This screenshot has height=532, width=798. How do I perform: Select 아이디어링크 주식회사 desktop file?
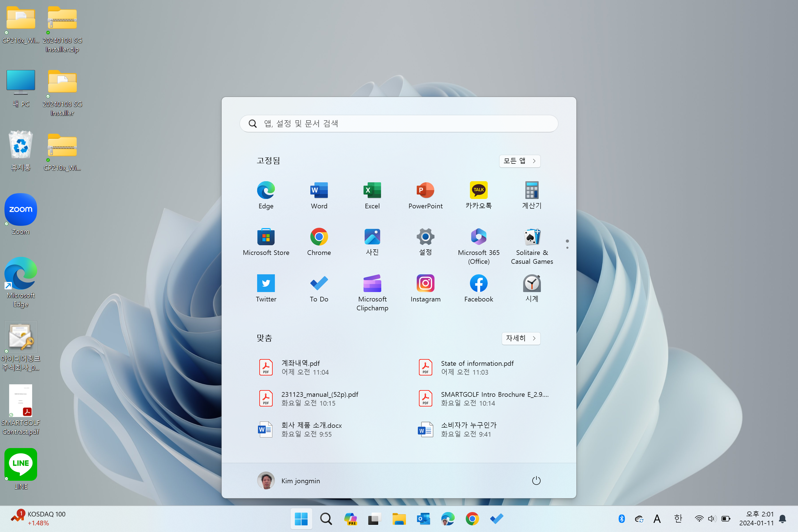[21, 346]
